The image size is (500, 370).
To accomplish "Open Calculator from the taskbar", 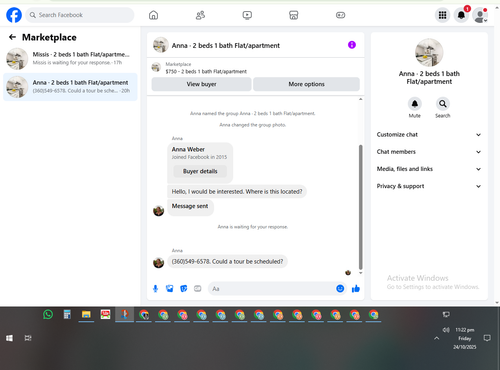I will point(67,314).
